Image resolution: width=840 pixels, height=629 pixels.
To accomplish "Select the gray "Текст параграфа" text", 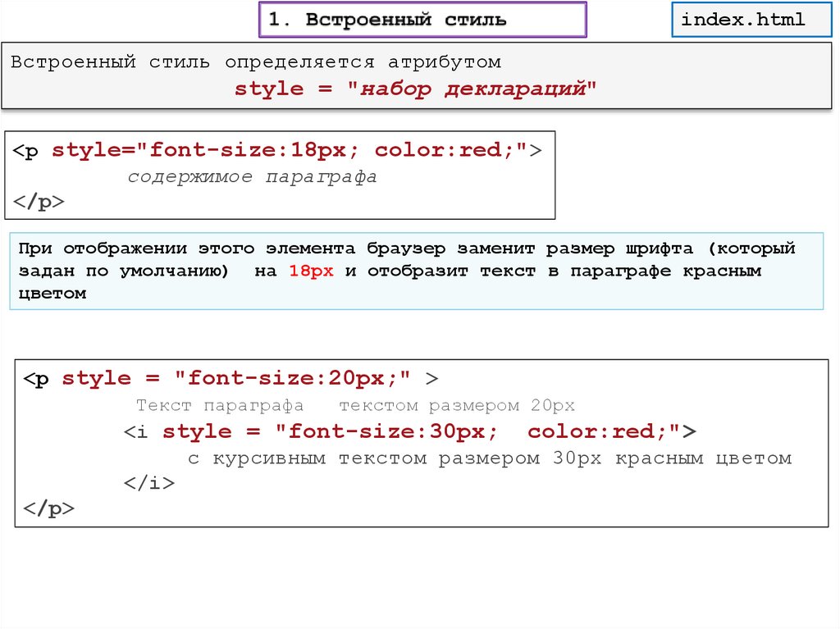I will [220, 406].
